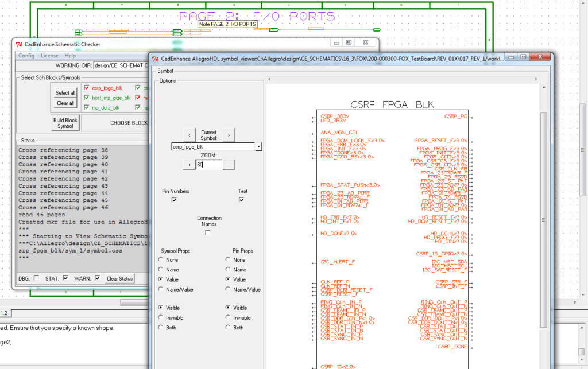Screen dimensions: 588x369
Task: Click 'Cross referencing page 38' line
Action: pyautogui.click(x=63, y=150)
